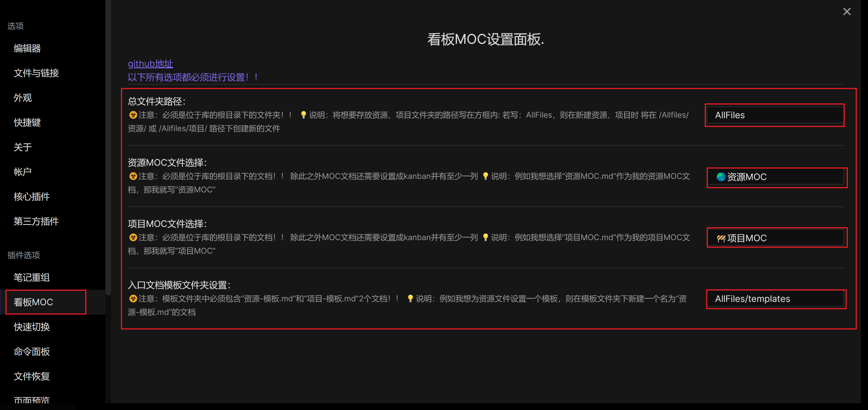Open 核心插件 settings

(32, 197)
